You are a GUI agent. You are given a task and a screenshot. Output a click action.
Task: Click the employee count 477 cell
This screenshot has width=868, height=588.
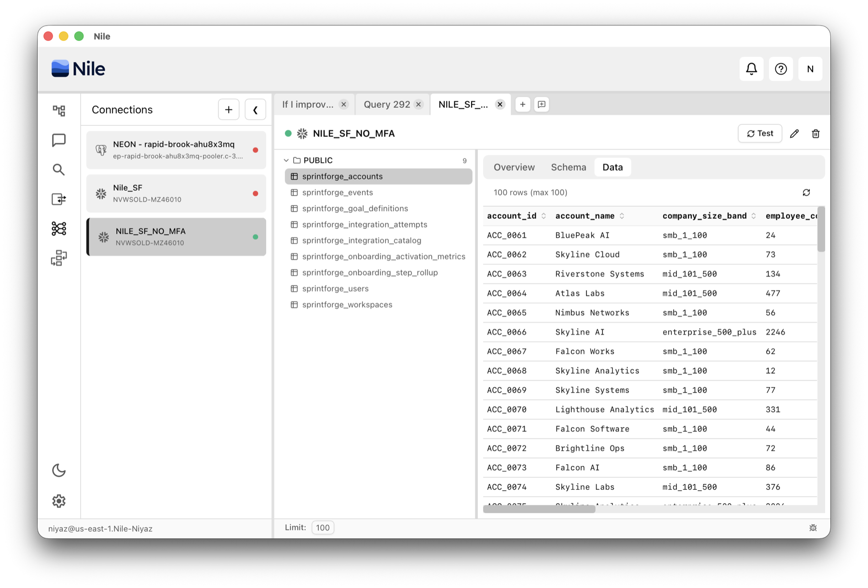coord(773,293)
